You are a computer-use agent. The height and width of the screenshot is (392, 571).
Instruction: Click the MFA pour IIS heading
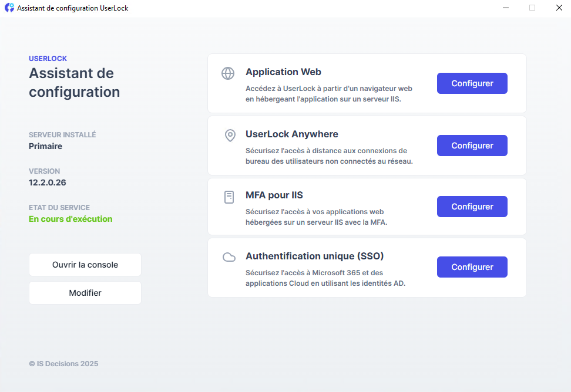click(x=274, y=195)
